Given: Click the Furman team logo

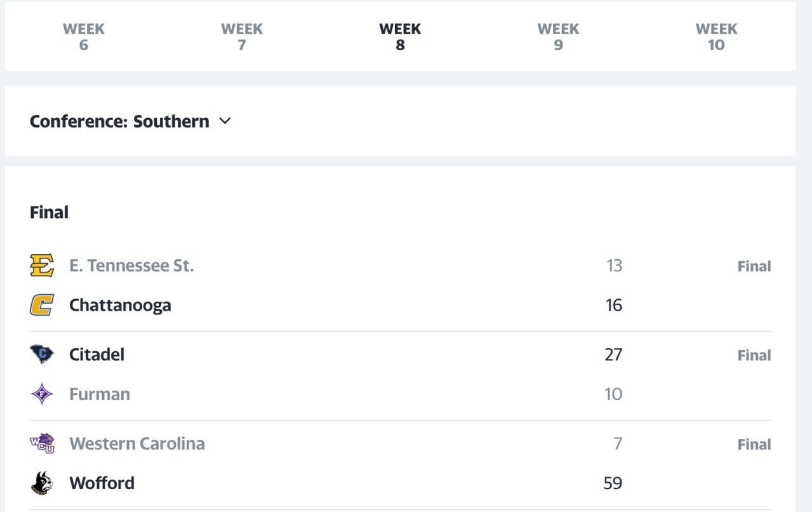Looking at the screenshot, I should (x=42, y=394).
